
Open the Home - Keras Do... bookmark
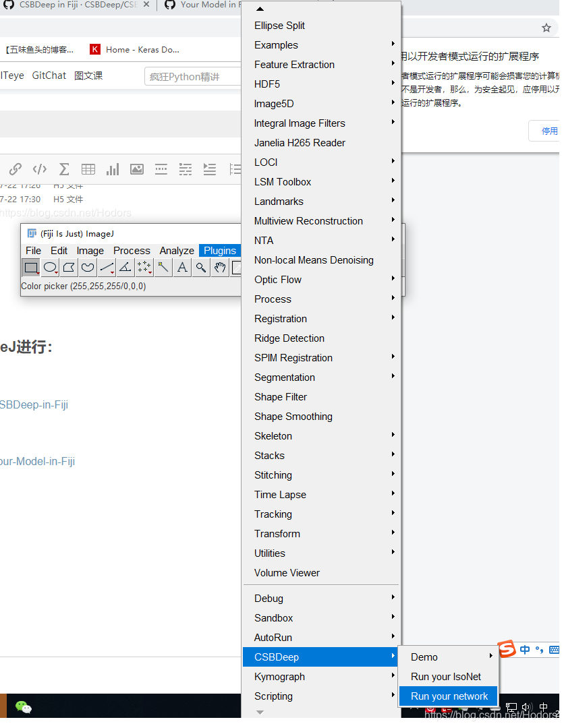[x=135, y=49]
